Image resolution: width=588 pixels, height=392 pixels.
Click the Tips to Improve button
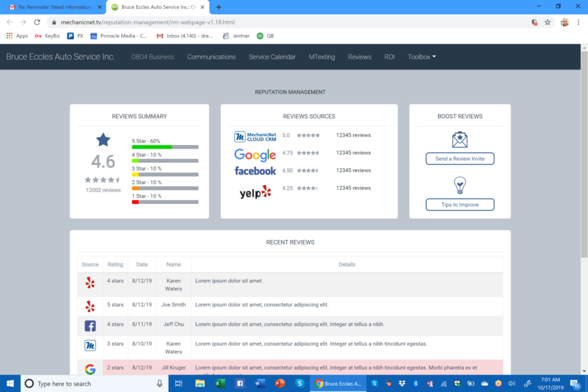460,205
